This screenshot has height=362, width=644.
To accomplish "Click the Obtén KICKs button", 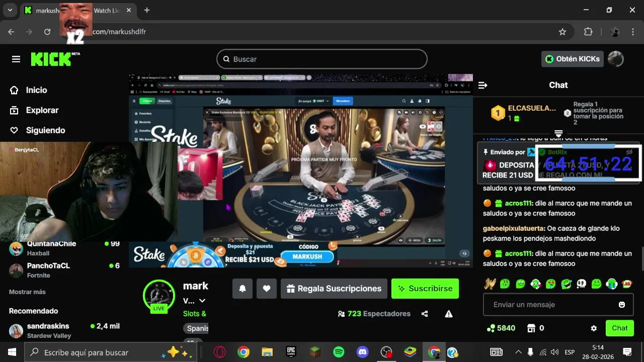I will [x=573, y=59].
